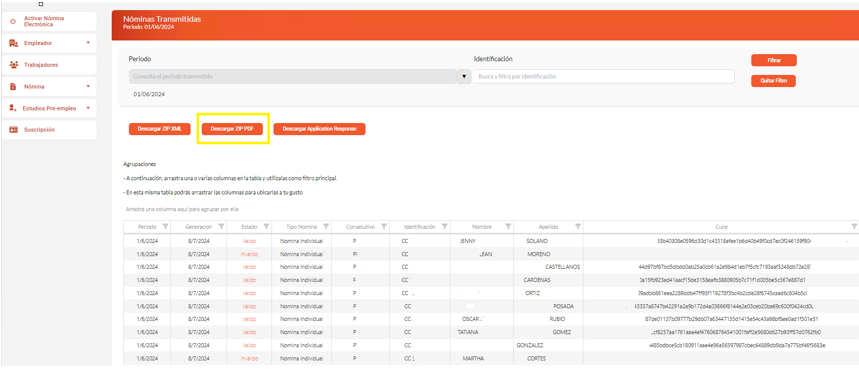859x372 pixels.
Task: Open the filter icon on Estado column
Action: coord(266,226)
